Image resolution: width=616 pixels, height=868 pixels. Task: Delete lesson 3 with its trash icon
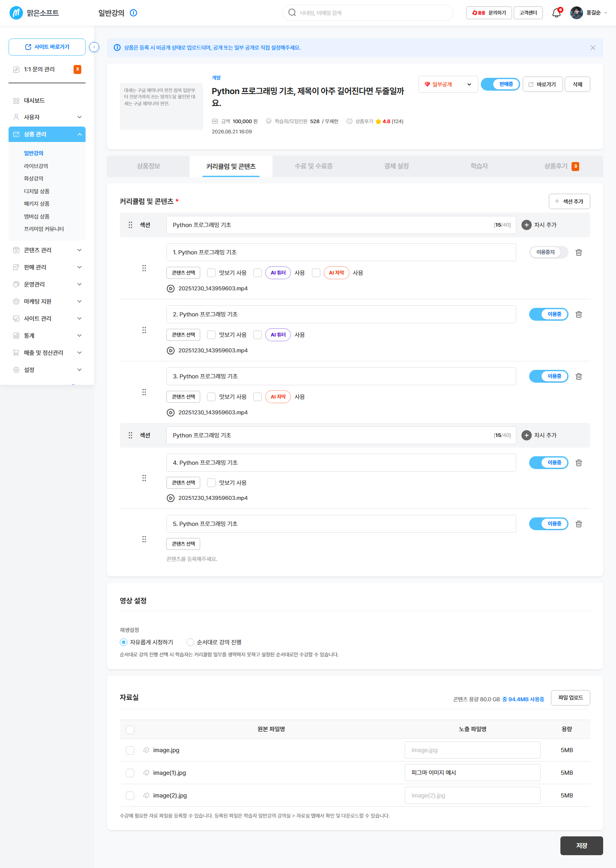tap(579, 376)
